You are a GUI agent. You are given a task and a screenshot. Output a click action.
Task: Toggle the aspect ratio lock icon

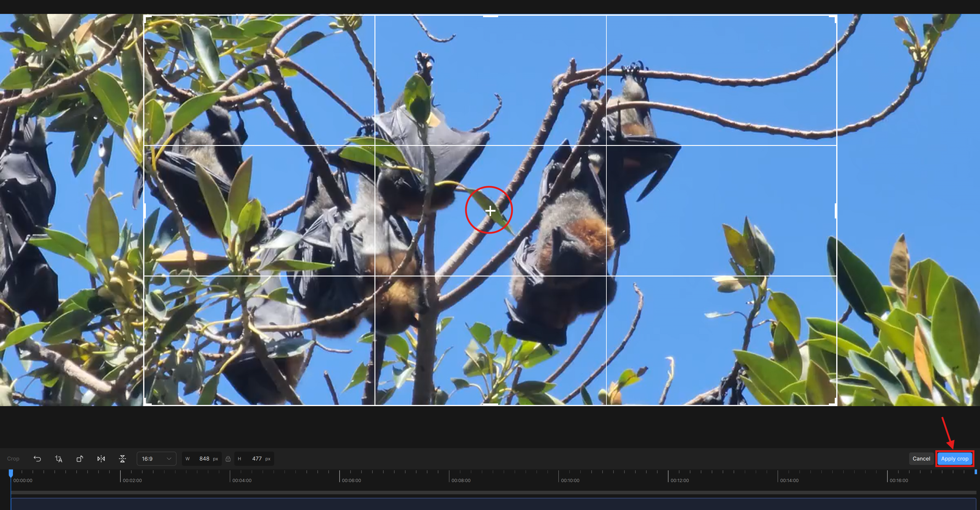click(x=228, y=458)
